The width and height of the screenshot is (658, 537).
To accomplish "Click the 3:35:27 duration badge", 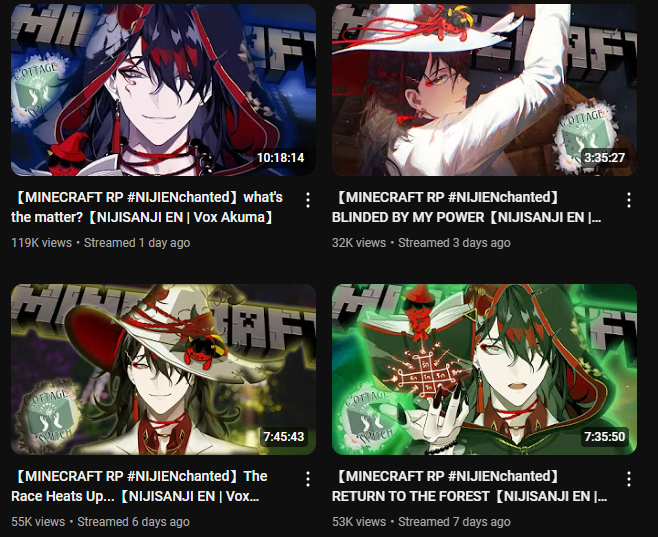I will pos(604,158).
